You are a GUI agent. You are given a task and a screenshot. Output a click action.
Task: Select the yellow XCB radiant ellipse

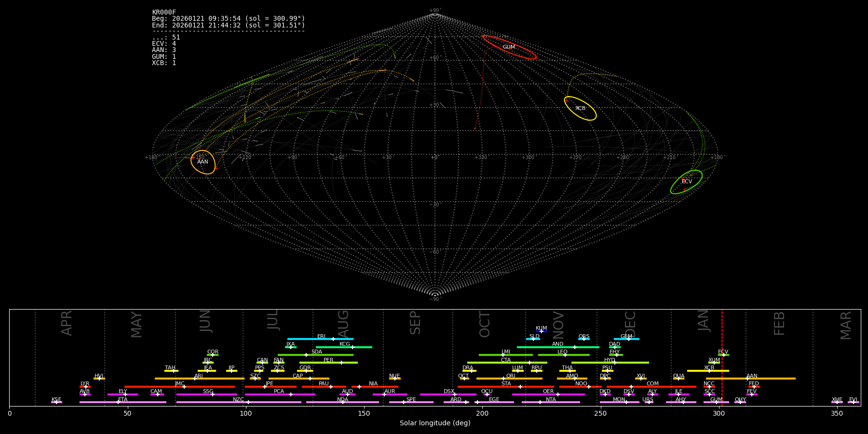point(580,108)
